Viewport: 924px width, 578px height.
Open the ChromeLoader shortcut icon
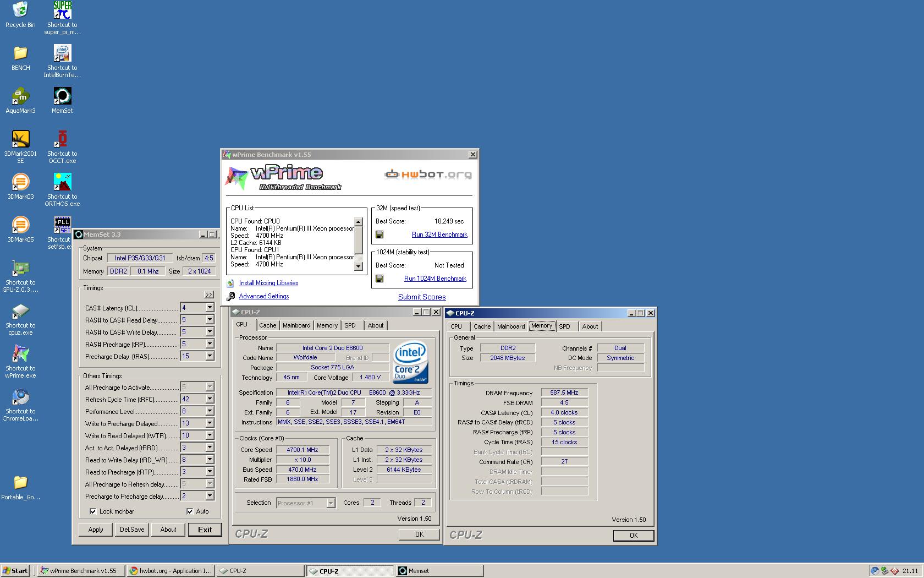[20, 396]
